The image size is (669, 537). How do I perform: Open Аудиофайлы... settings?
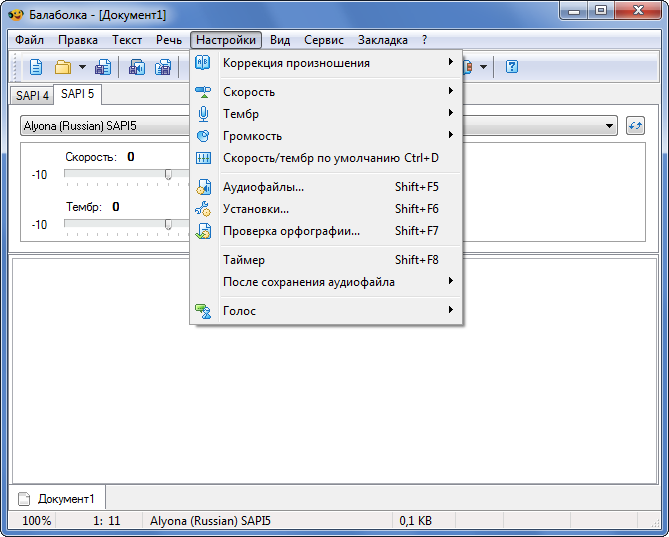[326, 187]
